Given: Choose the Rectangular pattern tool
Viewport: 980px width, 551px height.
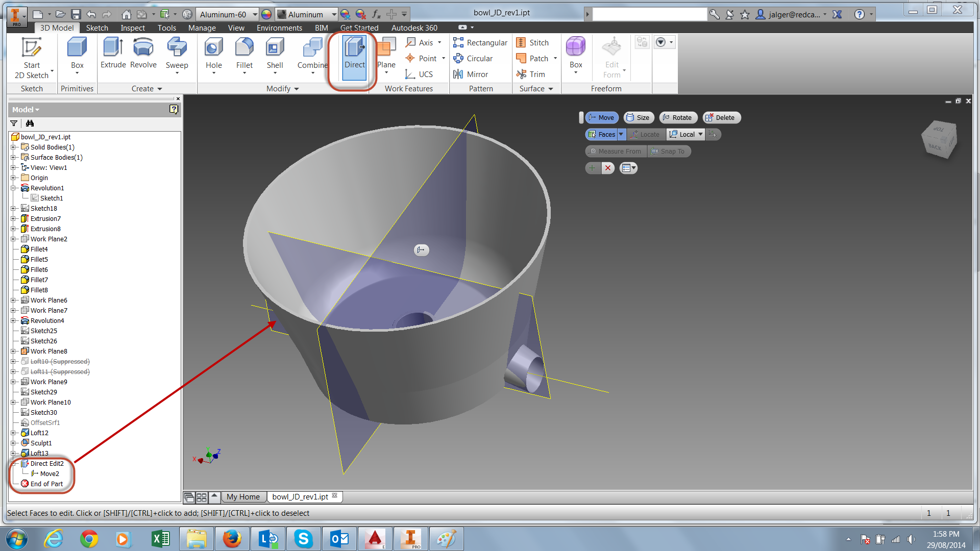Looking at the screenshot, I should pos(480,43).
